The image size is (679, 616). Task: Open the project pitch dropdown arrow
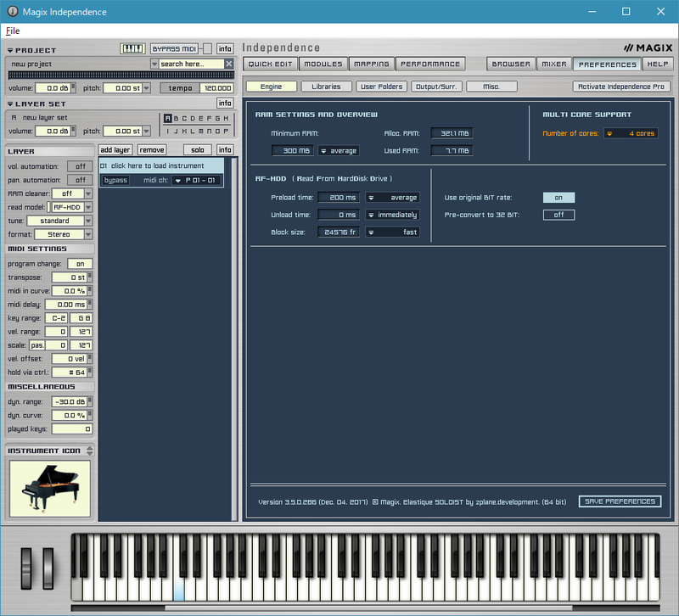pyautogui.click(x=147, y=88)
